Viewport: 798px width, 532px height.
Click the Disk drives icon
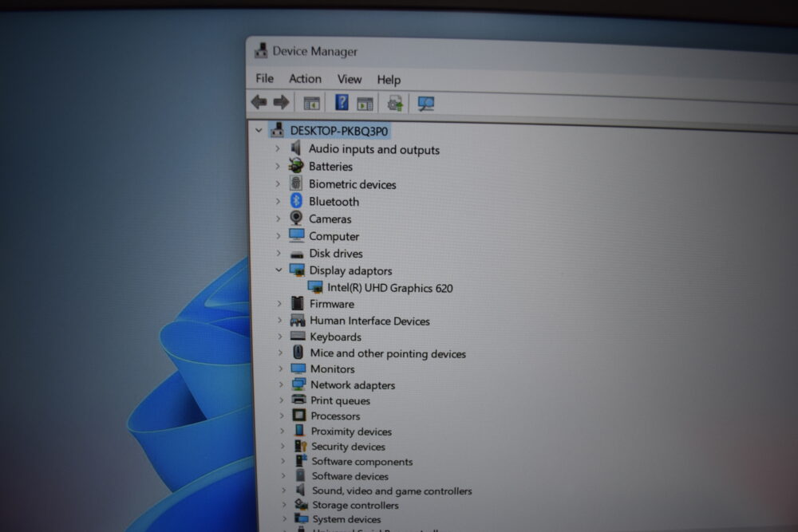(297, 254)
